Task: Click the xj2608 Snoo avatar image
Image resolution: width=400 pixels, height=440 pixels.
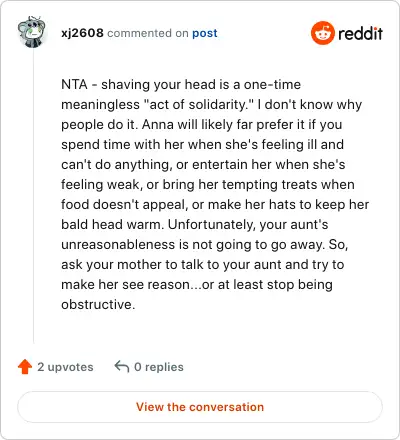Action: click(x=32, y=32)
